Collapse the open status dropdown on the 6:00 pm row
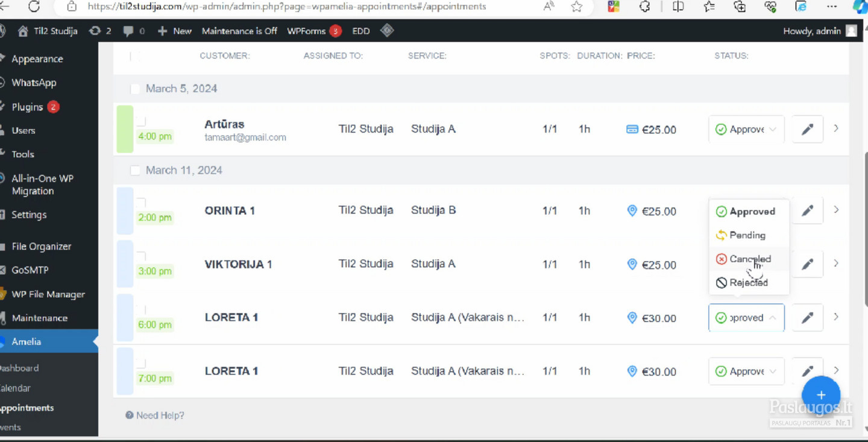This screenshot has width=868, height=442. click(746, 318)
